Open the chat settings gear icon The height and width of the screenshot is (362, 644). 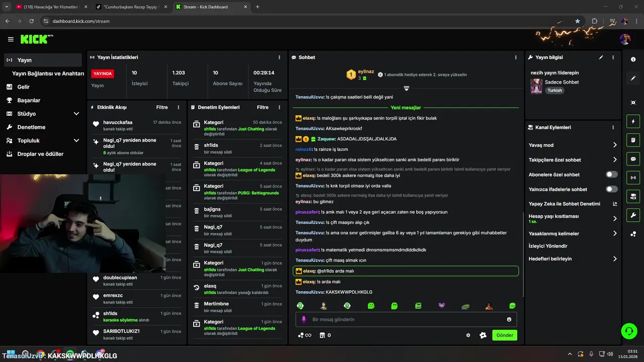pyautogui.click(x=468, y=335)
